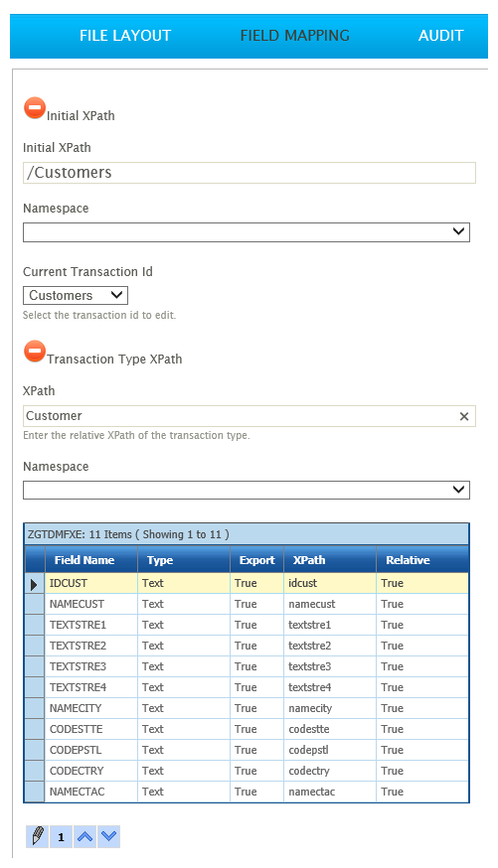
Task: Open the AUDIT tab
Action: [441, 36]
